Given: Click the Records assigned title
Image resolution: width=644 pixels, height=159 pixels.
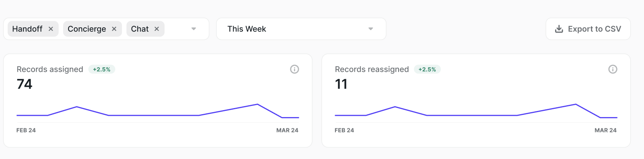Looking at the screenshot, I should [x=50, y=69].
